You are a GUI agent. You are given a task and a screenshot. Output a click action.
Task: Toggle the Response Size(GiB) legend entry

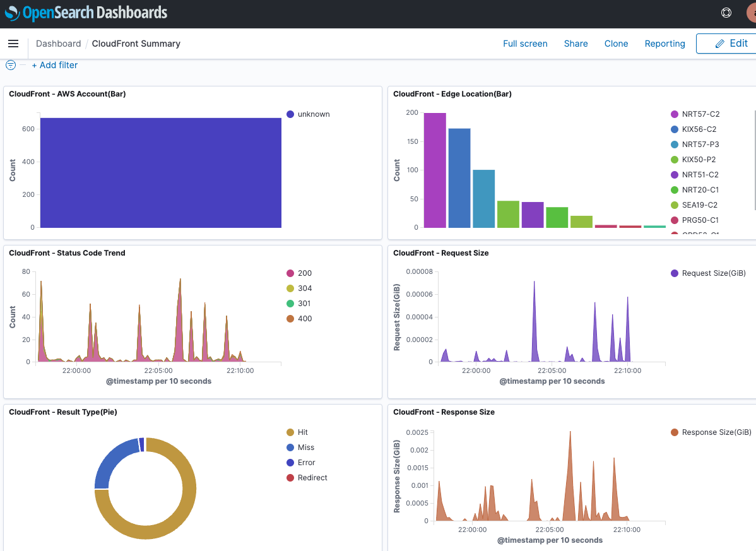pyautogui.click(x=711, y=432)
